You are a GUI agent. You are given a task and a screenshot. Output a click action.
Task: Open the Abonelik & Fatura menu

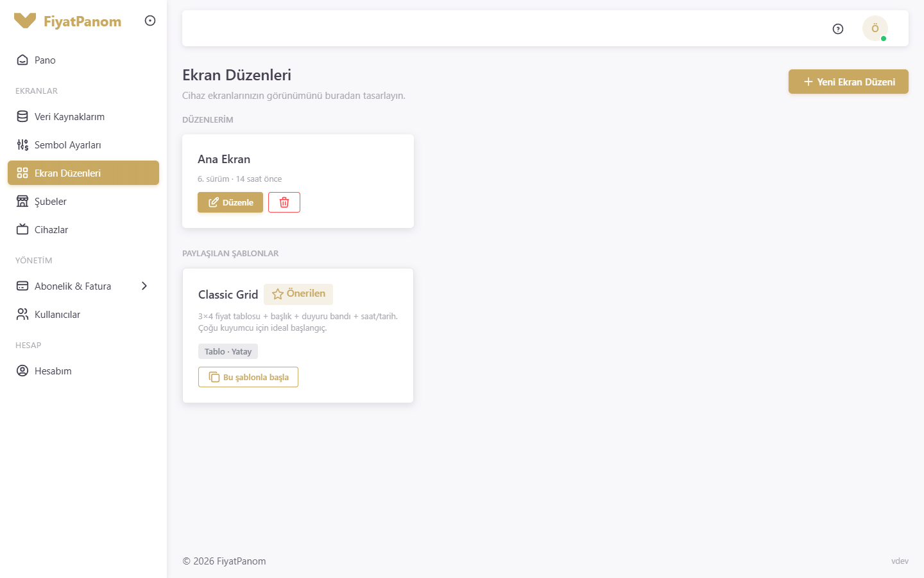coord(83,286)
